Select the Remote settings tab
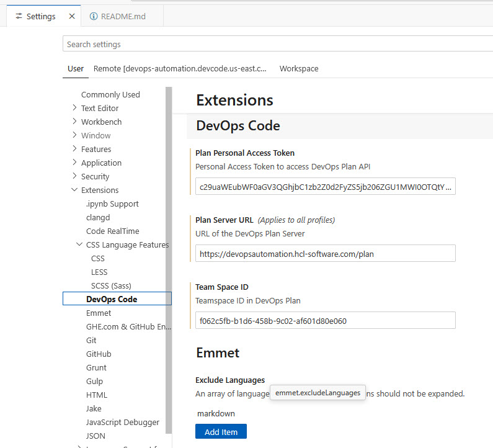The width and height of the screenshot is (493, 448). [180, 69]
